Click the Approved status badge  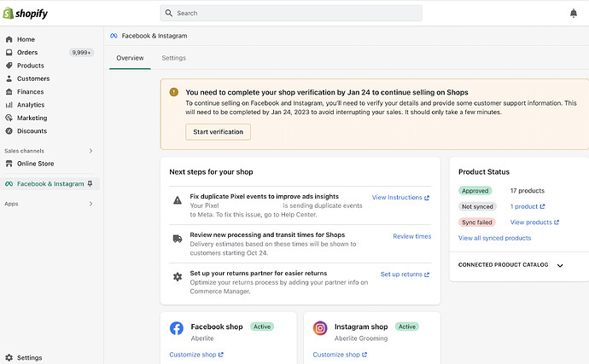click(475, 191)
